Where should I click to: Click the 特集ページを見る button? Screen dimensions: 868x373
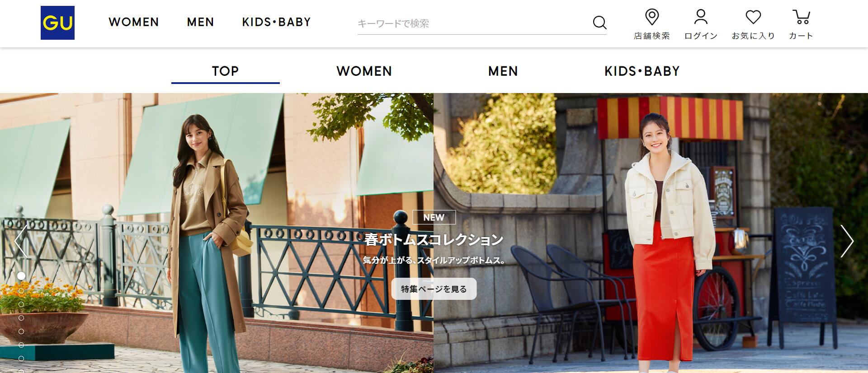coord(434,289)
